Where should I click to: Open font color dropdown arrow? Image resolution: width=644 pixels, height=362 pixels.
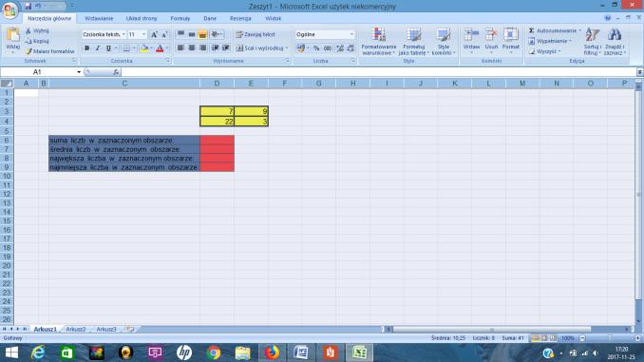[x=167, y=48]
